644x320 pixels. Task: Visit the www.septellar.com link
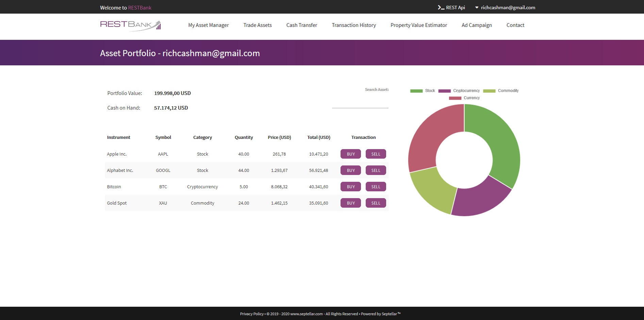306,314
